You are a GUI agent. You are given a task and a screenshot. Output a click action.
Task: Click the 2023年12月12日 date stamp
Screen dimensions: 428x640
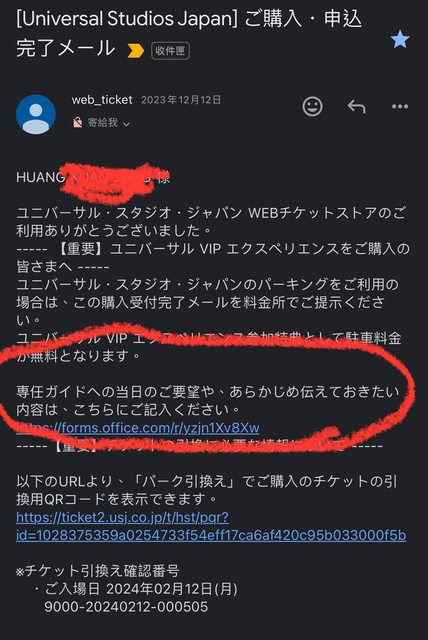[181, 100]
